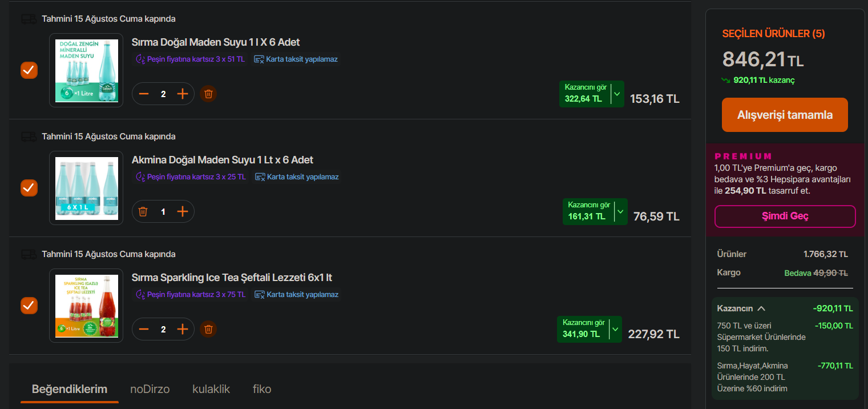Expand Kazancını gör 322,64 TL dropdown

pos(617,94)
